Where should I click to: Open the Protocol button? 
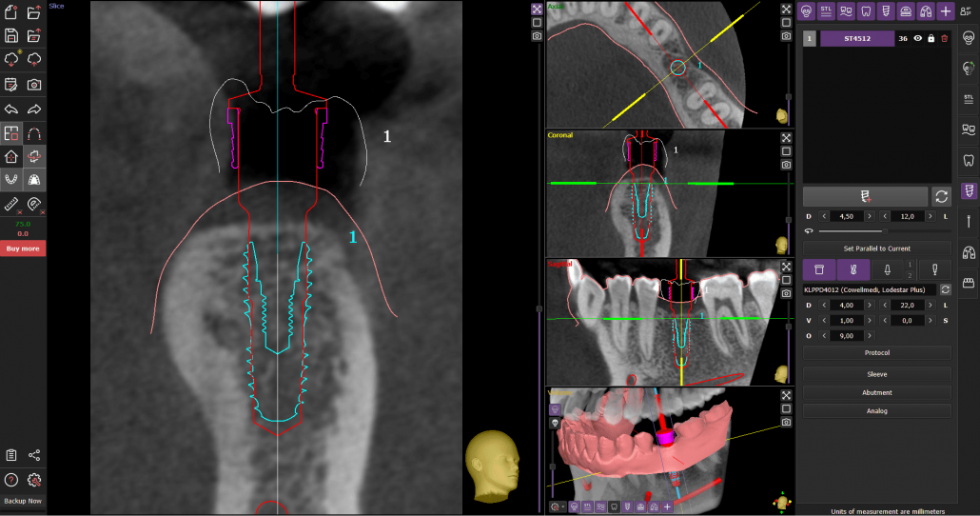pyautogui.click(x=877, y=353)
